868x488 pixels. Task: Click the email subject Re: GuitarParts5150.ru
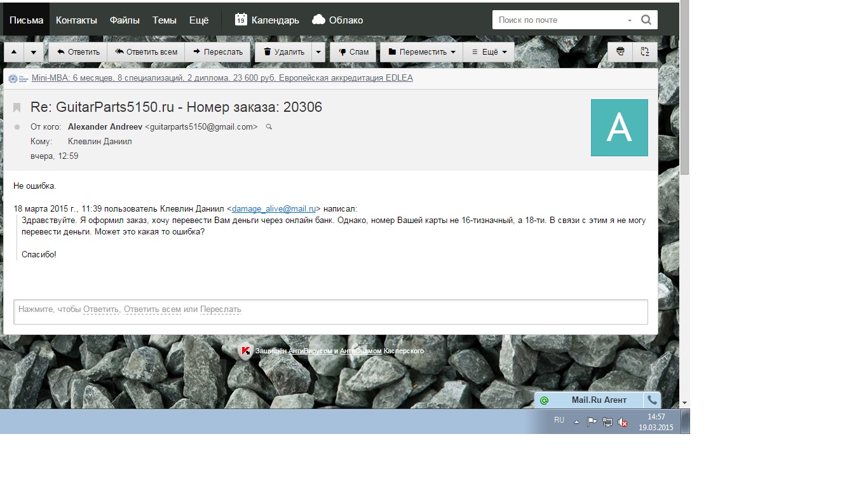point(176,107)
